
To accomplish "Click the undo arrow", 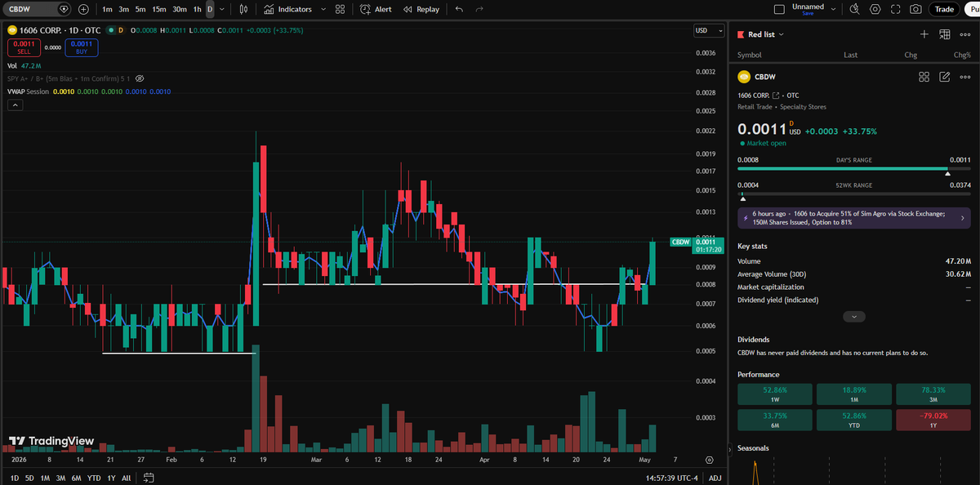I will click(x=459, y=9).
